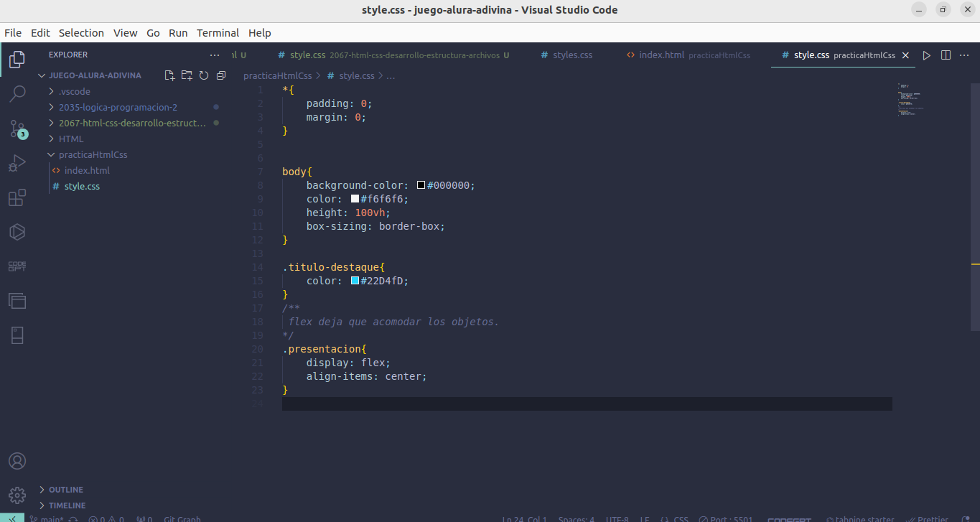This screenshot has height=522, width=980.
Task: Click the stacked windows icon in the activity bar
Action: tap(17, 301)
